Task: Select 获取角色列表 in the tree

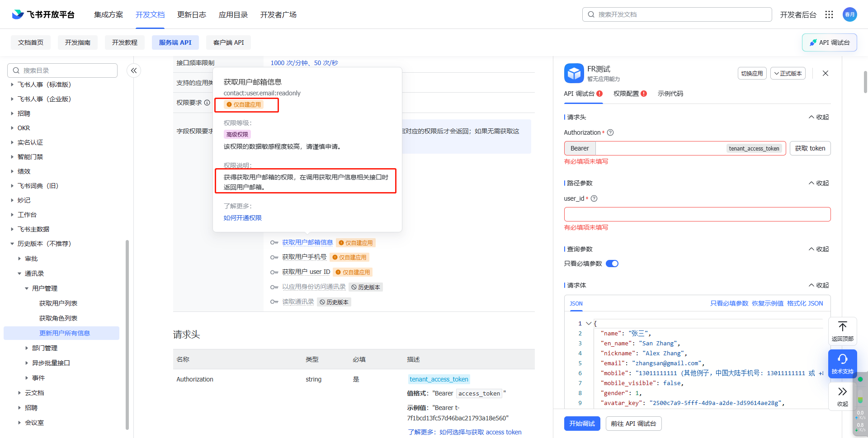Action: [58, 318]
